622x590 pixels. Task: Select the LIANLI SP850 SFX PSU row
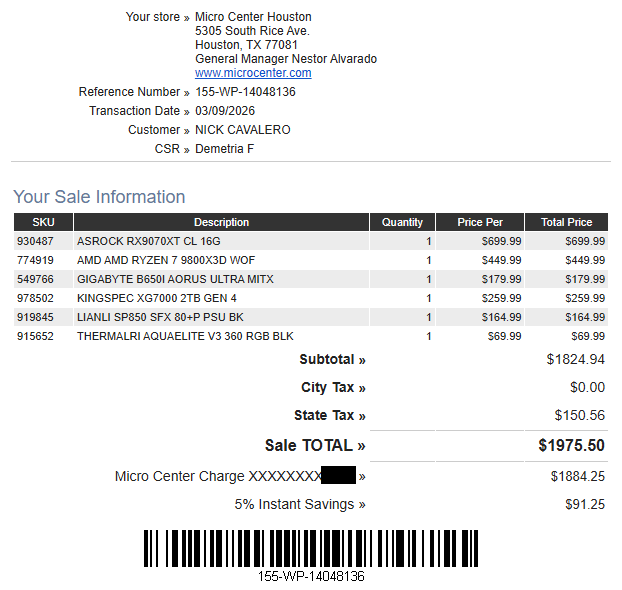(x=311, y=317)
